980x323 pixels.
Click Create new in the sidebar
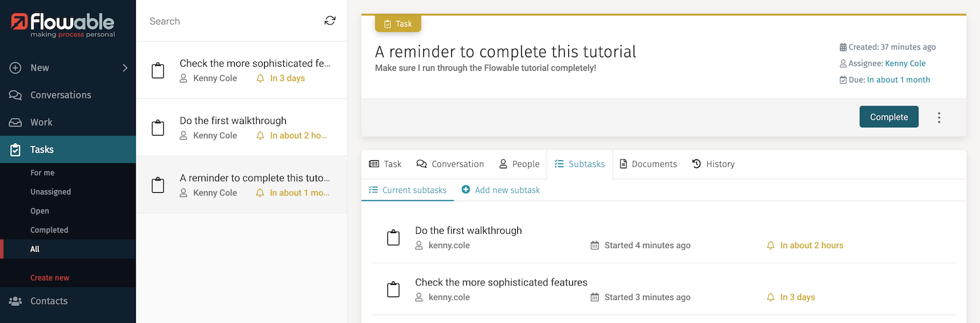50,277
